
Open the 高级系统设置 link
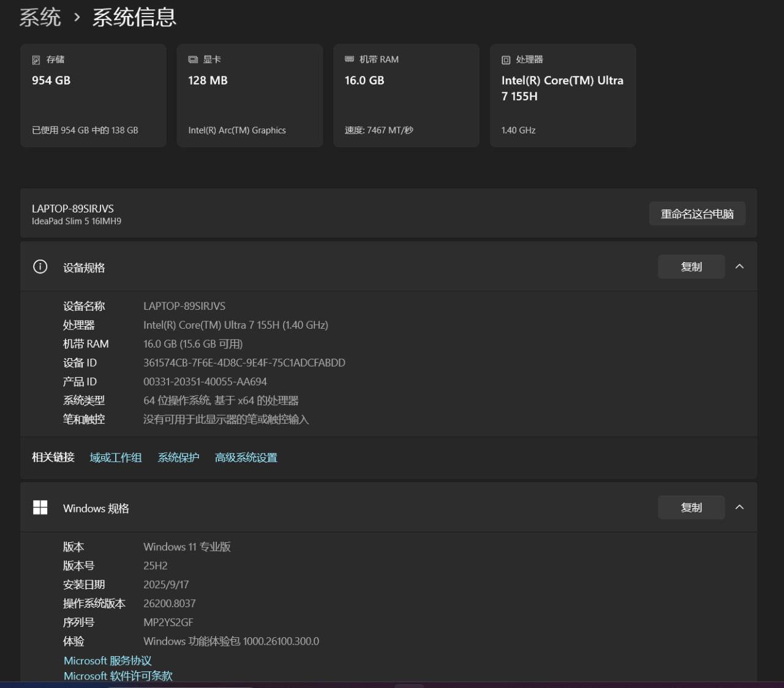(246, 458)
